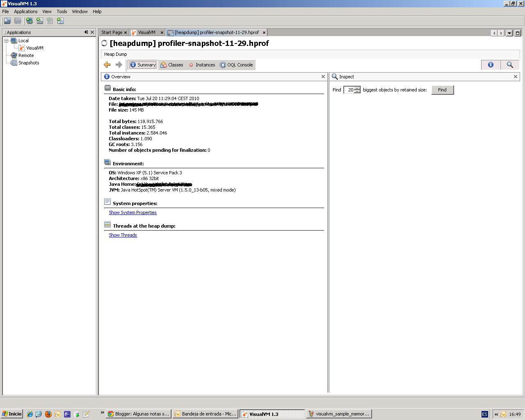
Task: Click the Find button in Inspect panel
Action: [x=443, y=90]
